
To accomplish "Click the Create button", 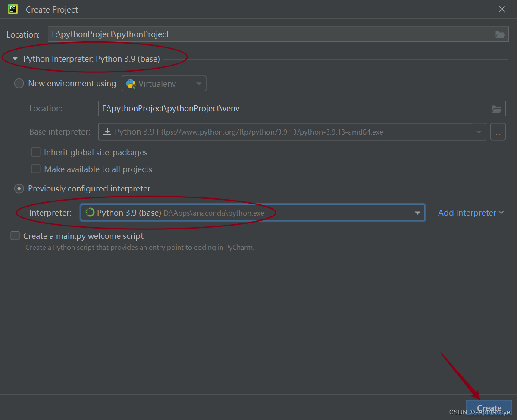I will [489, 408].
